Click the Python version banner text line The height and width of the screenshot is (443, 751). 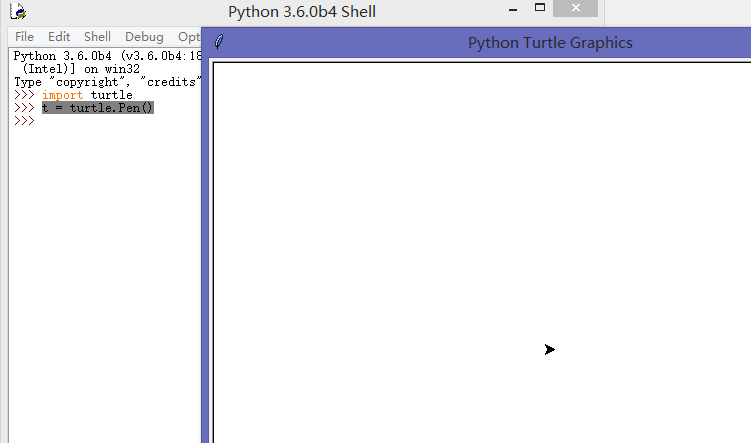click(x=107, y=56)
